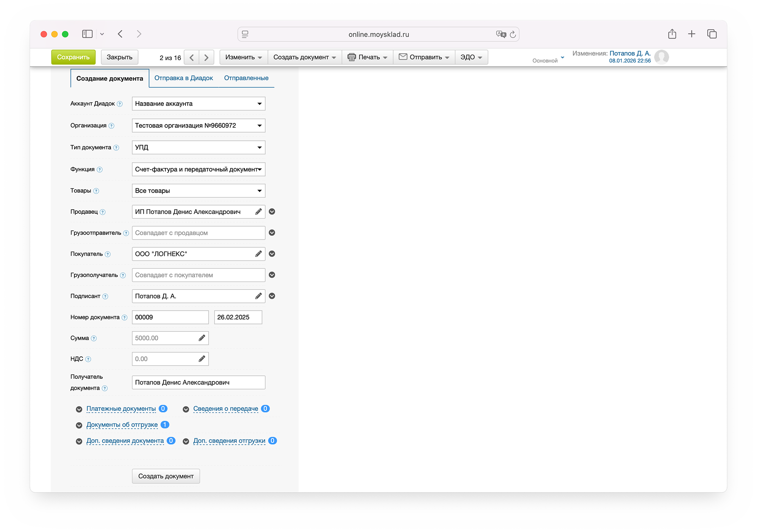Click the pencil icon in Сумма field

point(202,338)
